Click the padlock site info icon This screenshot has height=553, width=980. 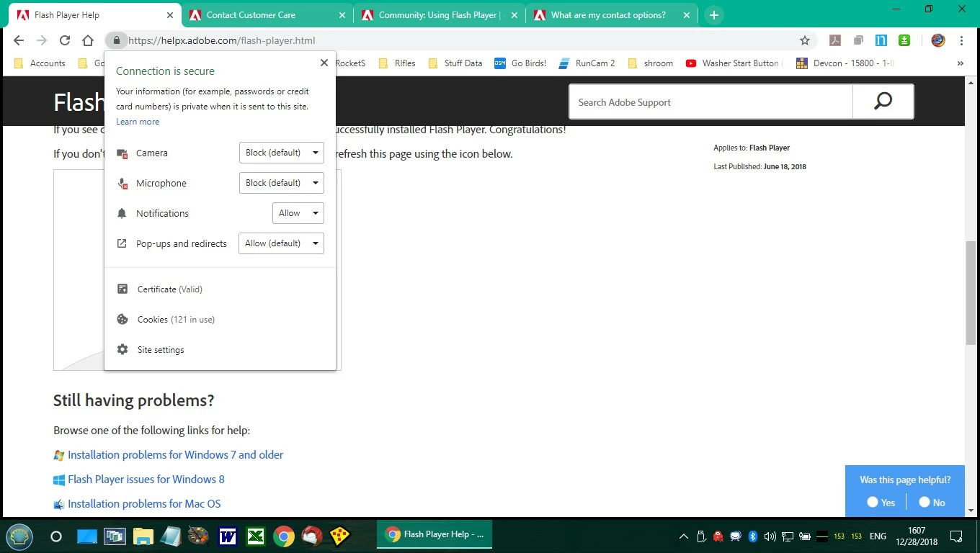[115, 40]
